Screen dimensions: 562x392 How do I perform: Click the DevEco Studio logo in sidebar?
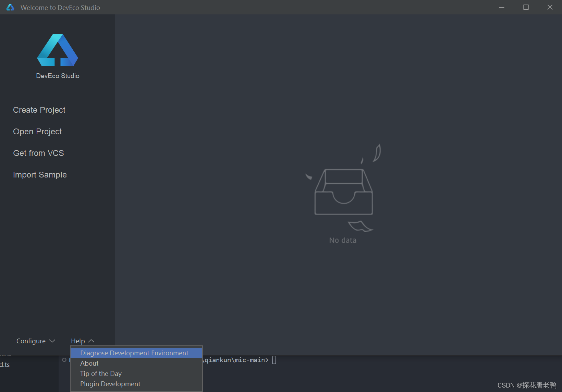click(x=58, y=50)
